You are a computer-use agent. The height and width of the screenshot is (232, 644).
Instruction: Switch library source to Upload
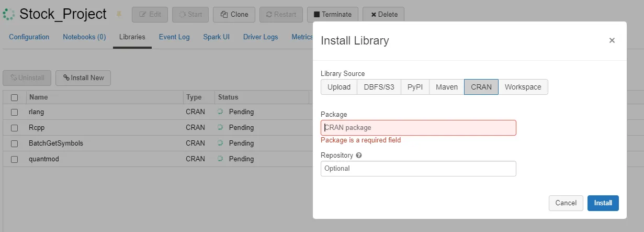click(x=339, y=87)
